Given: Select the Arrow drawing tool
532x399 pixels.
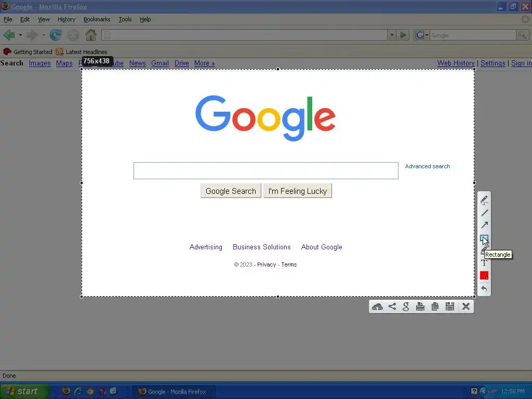Looking at the screenshot, I should click(x=484, y=225).
